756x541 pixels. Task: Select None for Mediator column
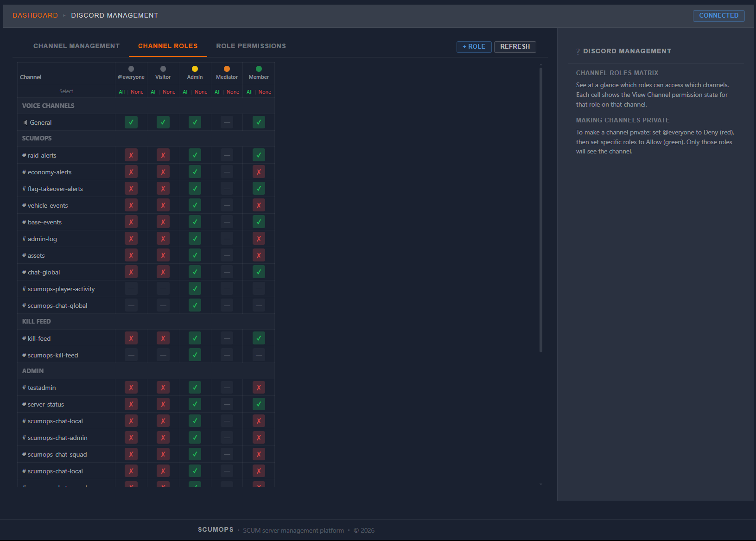[233, 92]
